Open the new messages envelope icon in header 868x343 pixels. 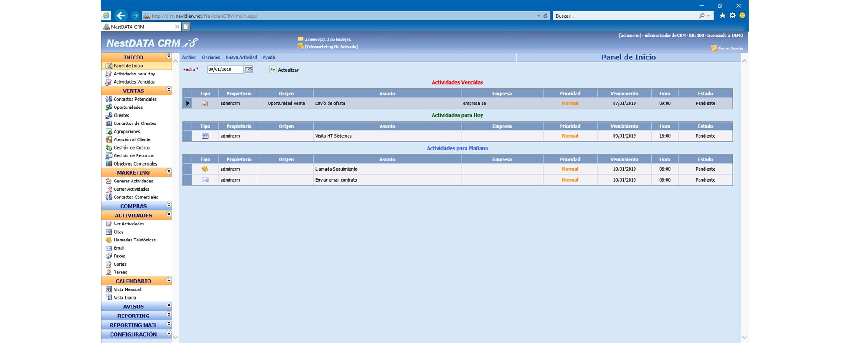(300, 39)
